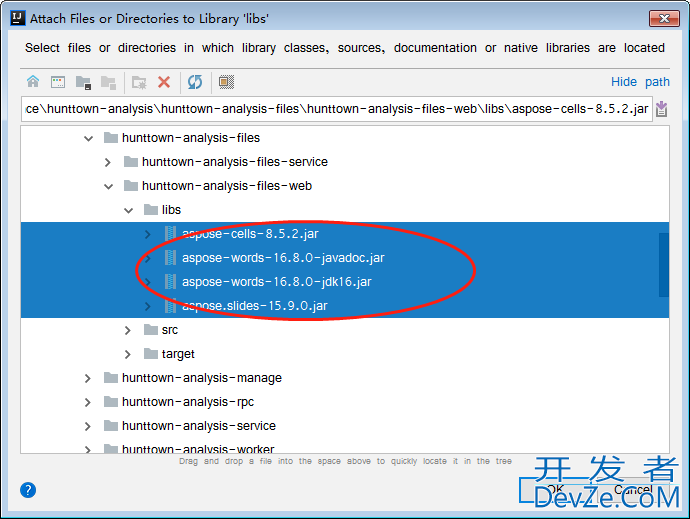Viewport: 690px width, 519px height.
Task: Click the desktop directory toolbar icon
Action: point(58,82)
